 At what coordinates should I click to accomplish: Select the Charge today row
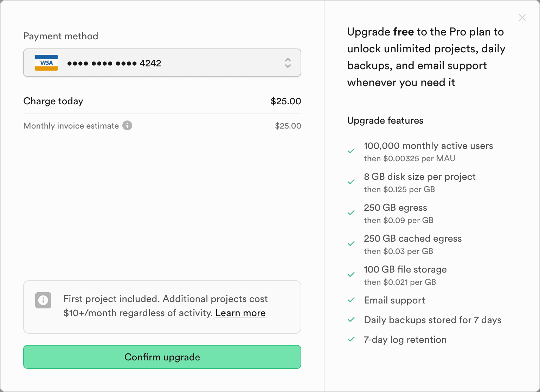tap(162, 101)
